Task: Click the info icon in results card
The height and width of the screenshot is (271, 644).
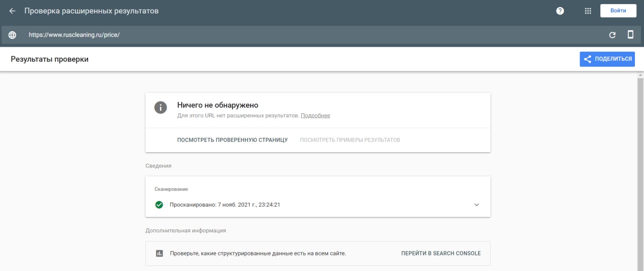Action: (160, 107)
